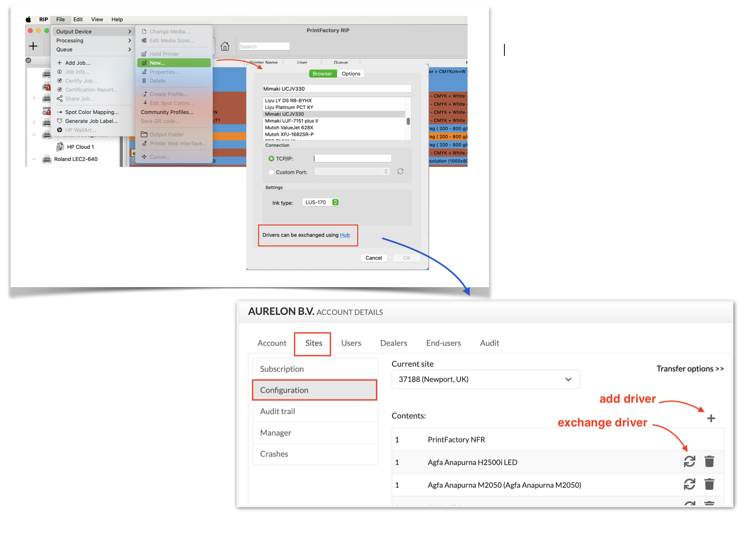Open the Ink type LUS-170 dropdown
The image size is (756, 536).
click(321, 202)
